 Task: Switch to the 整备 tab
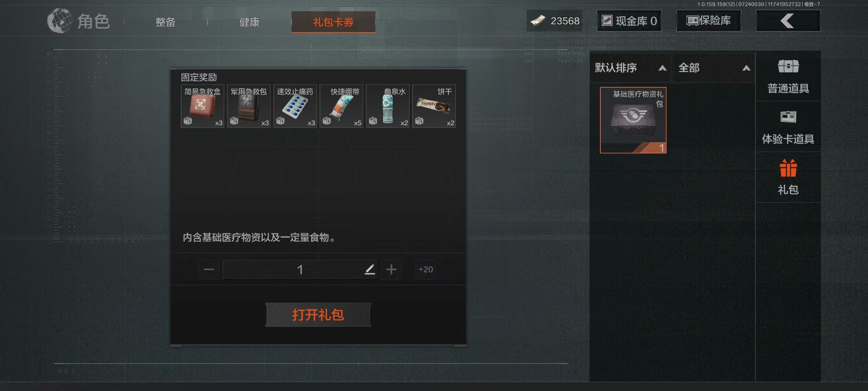point(165,22)
